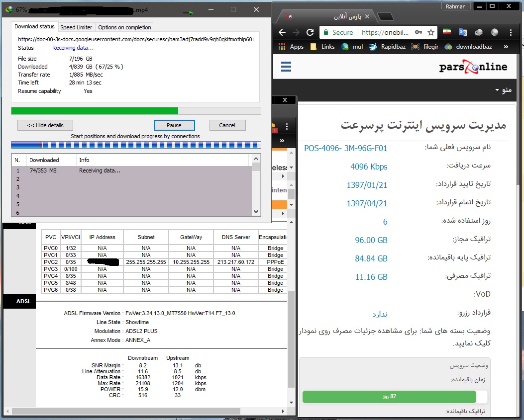This screenshot has height=420, width=524.
Task: Expand the منو dropdown
Action: pyautogui.click(x=503, y=90)
